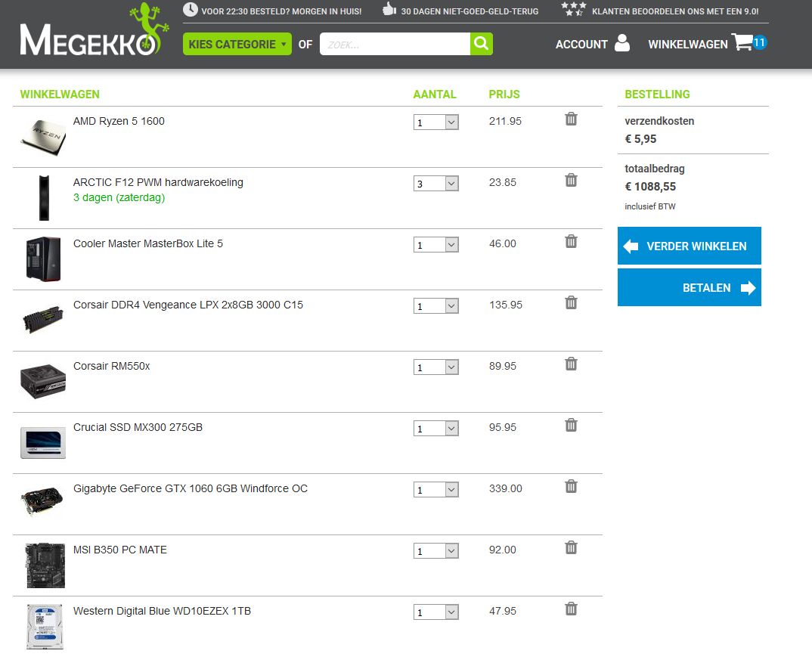Click the ARCTIC F12 fan thumbnail
Screen dimensions: 812x663
(44, 198)
